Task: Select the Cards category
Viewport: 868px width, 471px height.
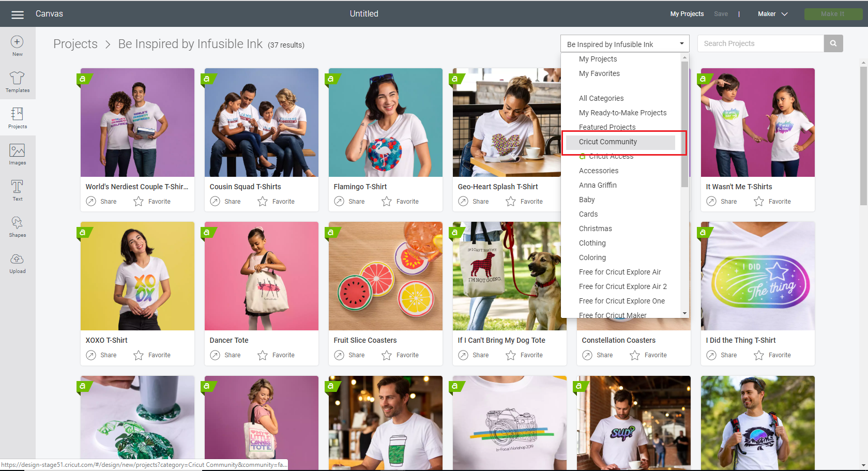Action: point(588,214)
